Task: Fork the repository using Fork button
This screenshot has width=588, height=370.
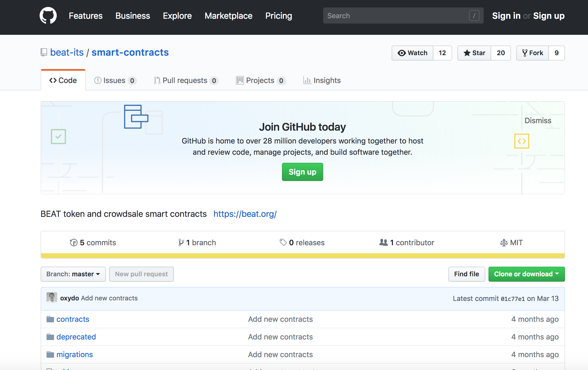Action: point(533,53)
